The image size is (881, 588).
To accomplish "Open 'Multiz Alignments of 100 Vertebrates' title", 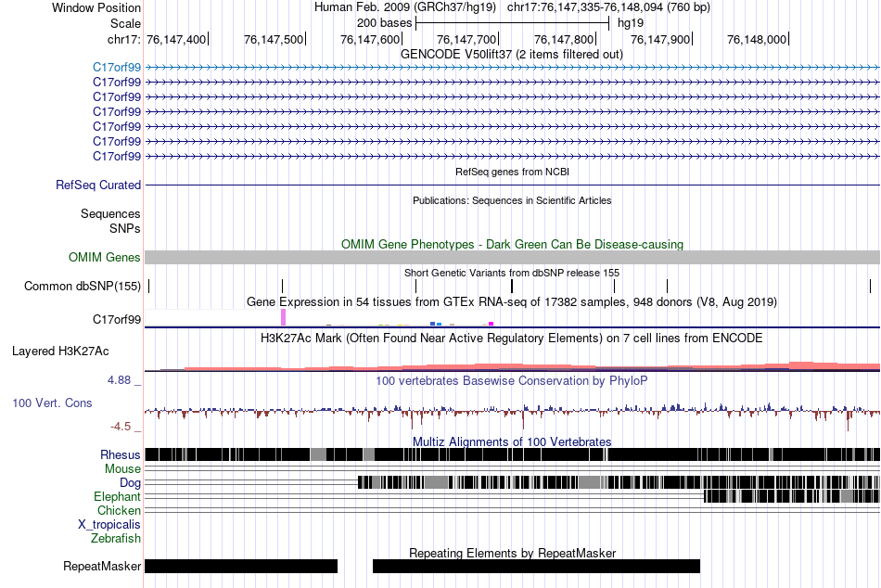I will coord(512,441).
